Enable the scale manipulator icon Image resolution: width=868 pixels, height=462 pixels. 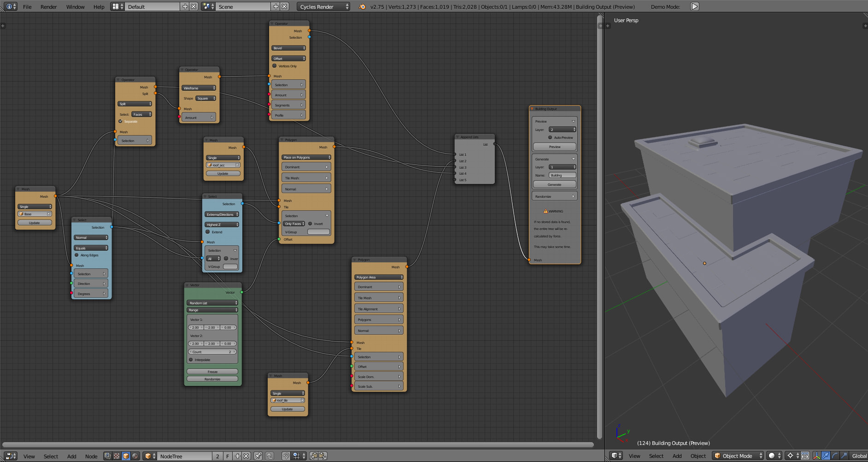(x=844, y=456)
